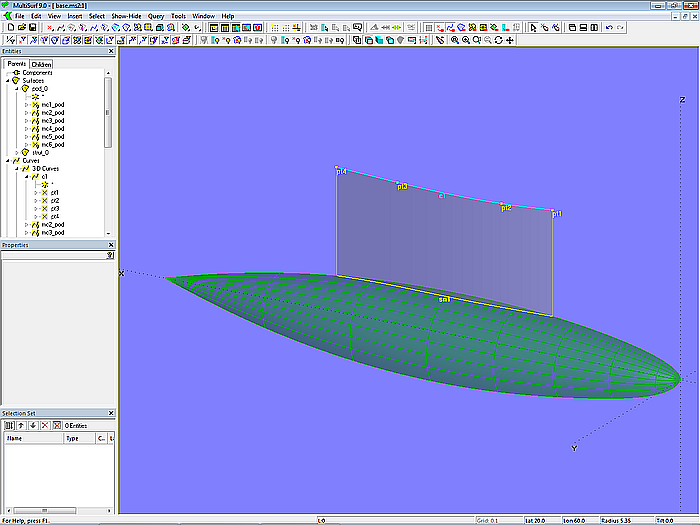This screenshot has height=525, width=700.
Task: Switch to the Children tab
Action: [x=41, y=64]
